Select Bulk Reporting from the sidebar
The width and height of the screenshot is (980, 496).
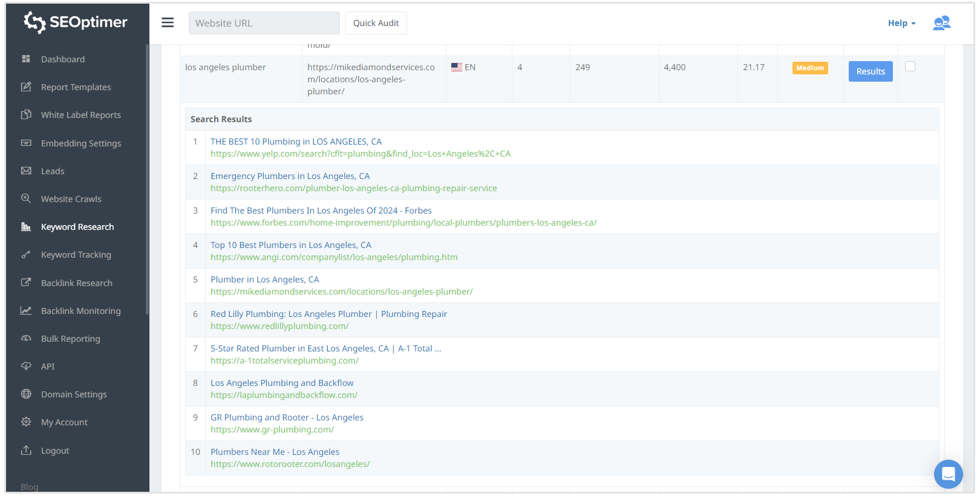pos(70,339)
